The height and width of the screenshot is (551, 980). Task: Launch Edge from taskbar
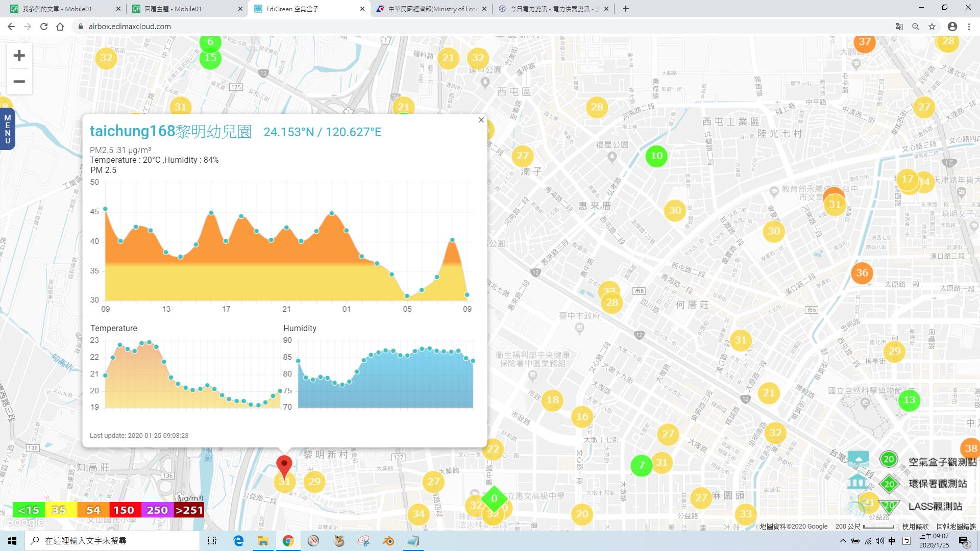click(x=238, y=541)
